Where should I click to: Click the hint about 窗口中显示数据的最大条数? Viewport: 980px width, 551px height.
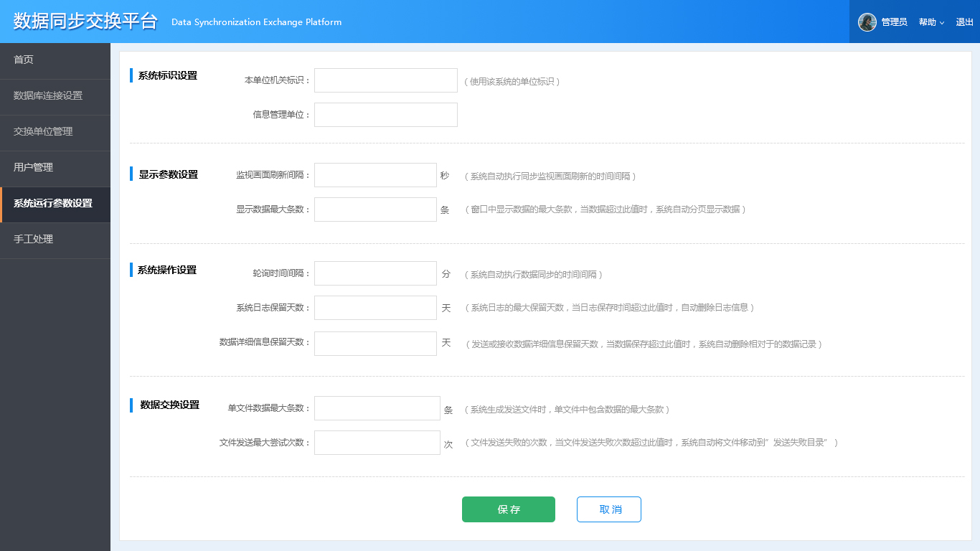(x=605, y=209)
